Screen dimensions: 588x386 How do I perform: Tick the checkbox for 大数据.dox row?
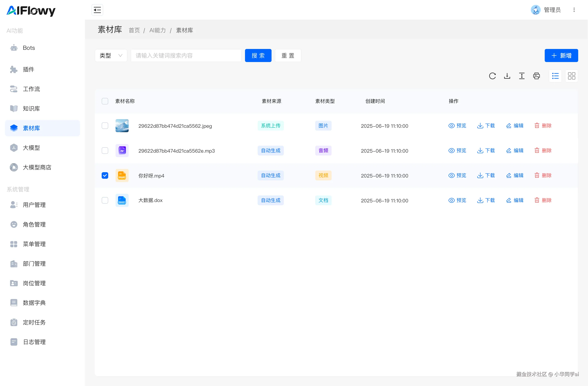[105, 200]
